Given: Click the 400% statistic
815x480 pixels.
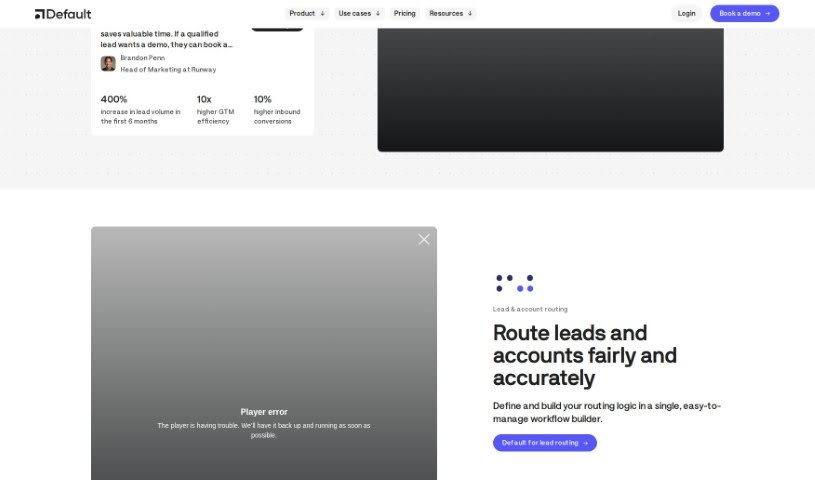Looking at the screenshot, I should 114,99.
